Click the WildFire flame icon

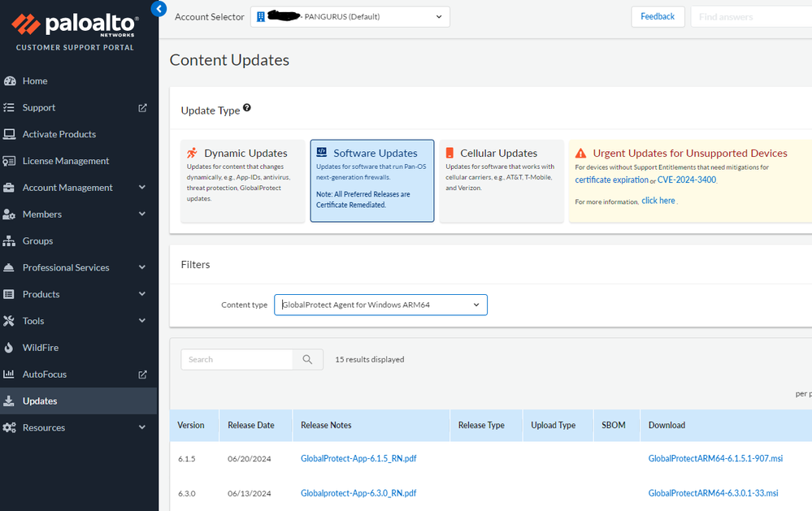9,348
